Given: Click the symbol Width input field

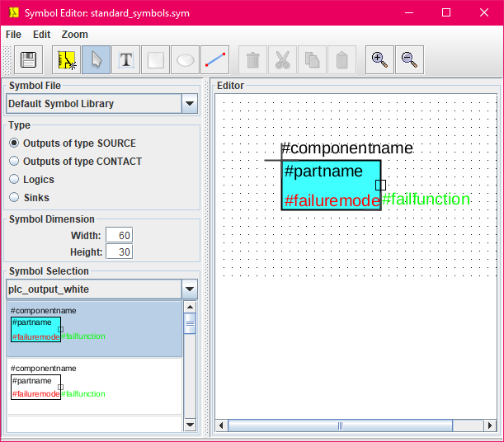Looking at the screenshot, I should (119, 236).
